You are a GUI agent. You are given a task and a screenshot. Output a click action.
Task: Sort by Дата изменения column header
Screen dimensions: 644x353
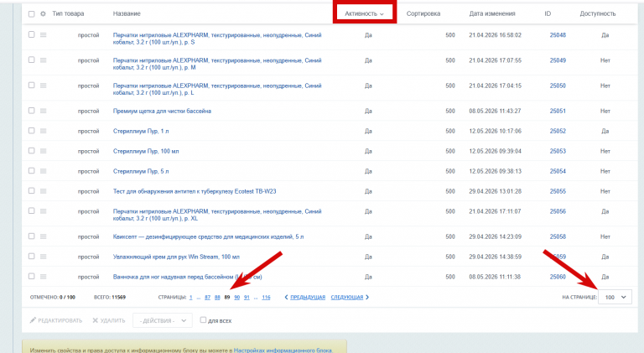tap(492, 13)
